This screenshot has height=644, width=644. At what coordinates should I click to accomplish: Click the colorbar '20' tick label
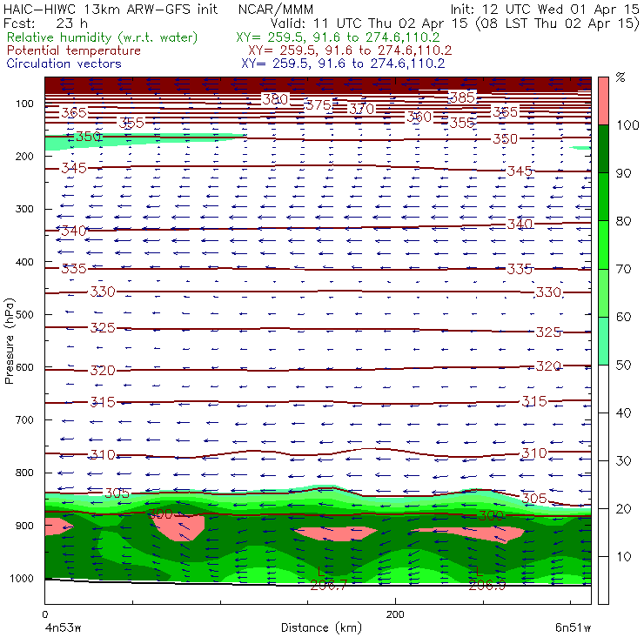[623, 509]
